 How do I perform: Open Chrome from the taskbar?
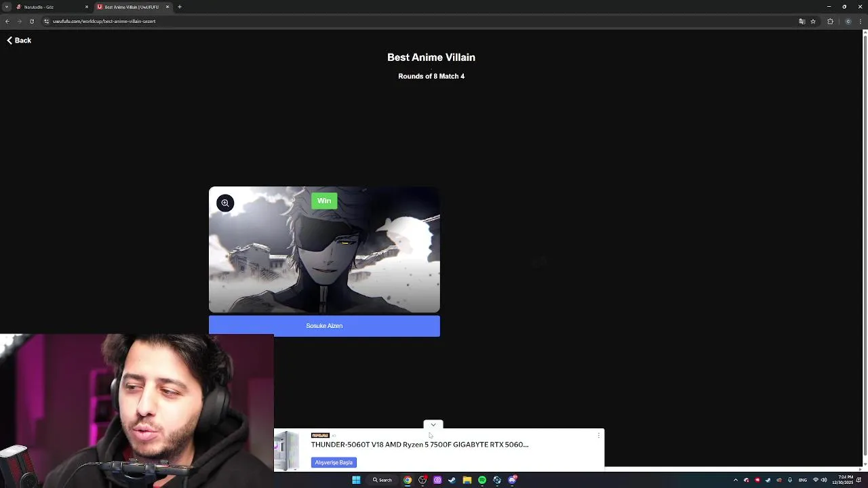(x=408, y=480)
